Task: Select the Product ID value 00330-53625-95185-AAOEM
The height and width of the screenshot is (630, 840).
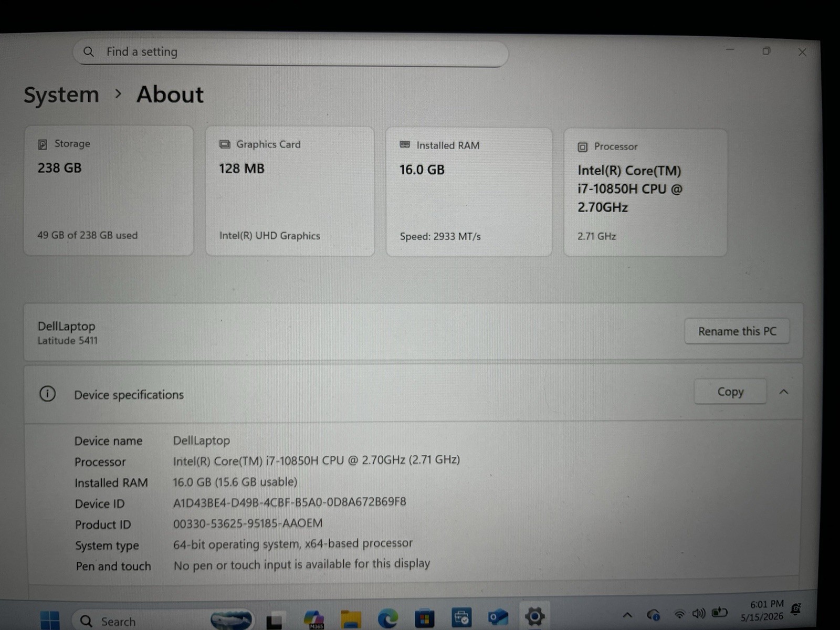Action: (248, 523)
